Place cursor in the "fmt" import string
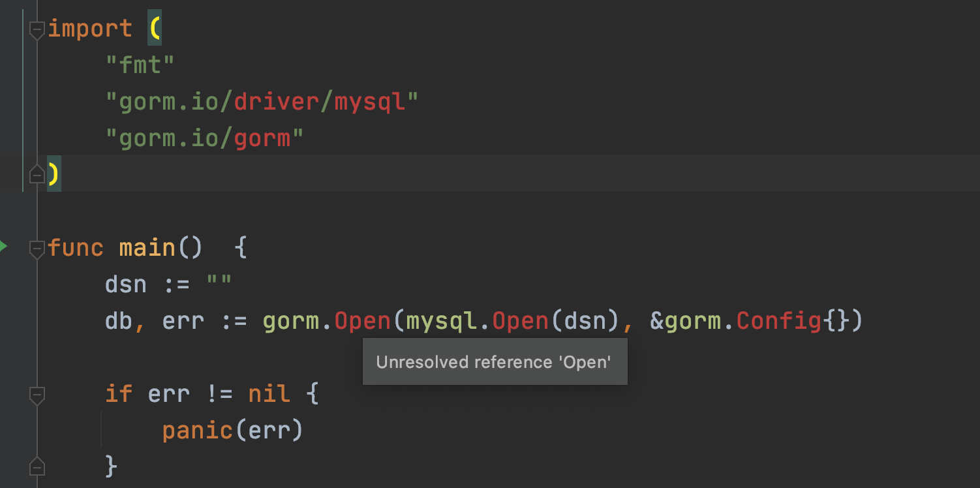 click(x=141, y=65)
